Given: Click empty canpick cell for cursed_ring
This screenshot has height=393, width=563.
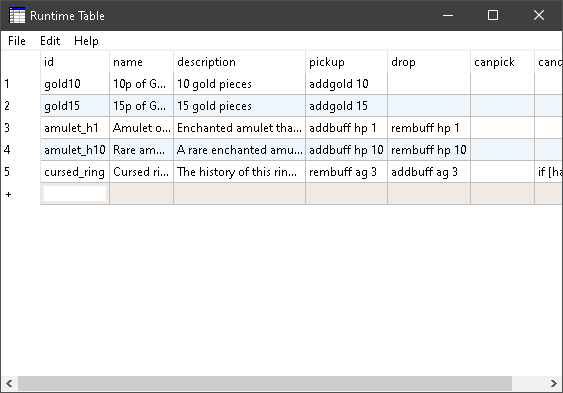Looking at the screenshot, I should point(503,172).
